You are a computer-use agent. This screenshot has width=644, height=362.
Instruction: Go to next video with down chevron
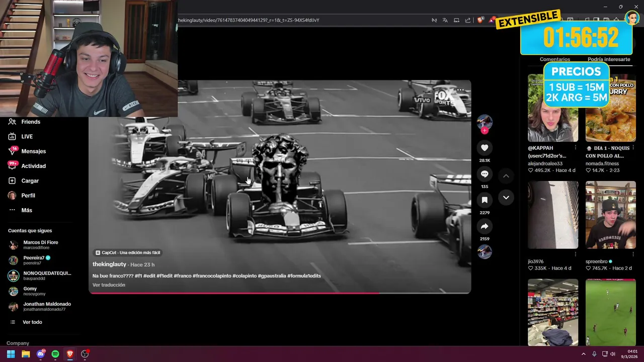coord(506,198)
